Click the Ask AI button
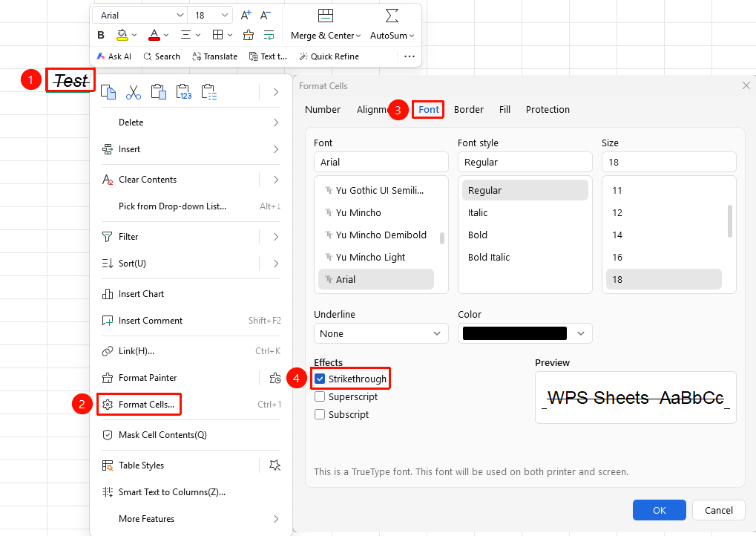Screen dimensions: 756x536 point(114,56)
